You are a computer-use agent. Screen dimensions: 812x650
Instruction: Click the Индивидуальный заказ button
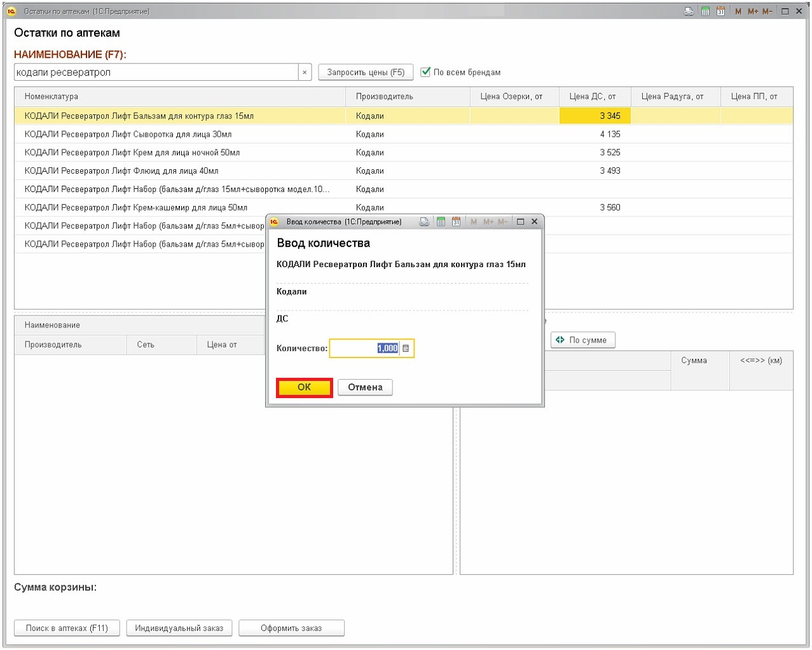(x=179, y=628)
